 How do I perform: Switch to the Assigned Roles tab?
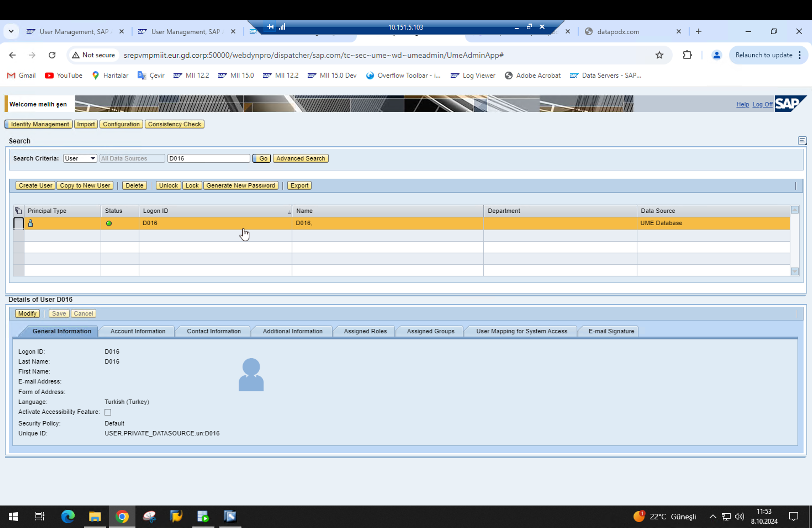tap(365, 331)
